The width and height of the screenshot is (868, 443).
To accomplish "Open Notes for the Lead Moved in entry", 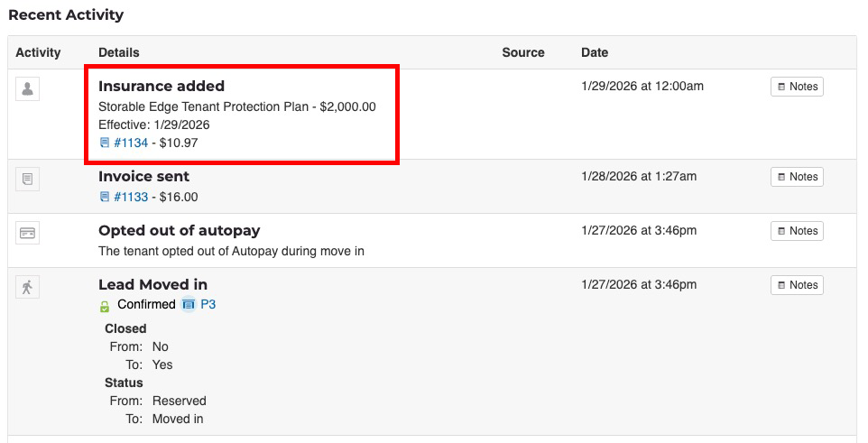I will click(x=797, y=285).
